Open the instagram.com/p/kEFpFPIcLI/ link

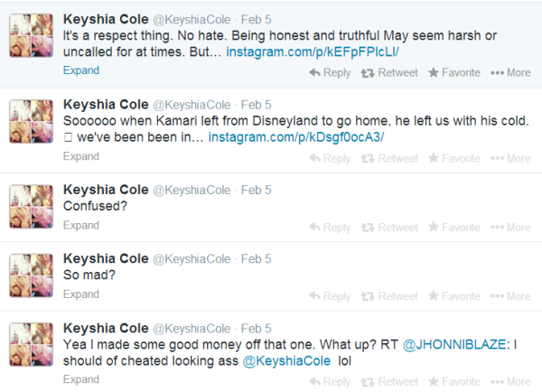pos(313,51)
